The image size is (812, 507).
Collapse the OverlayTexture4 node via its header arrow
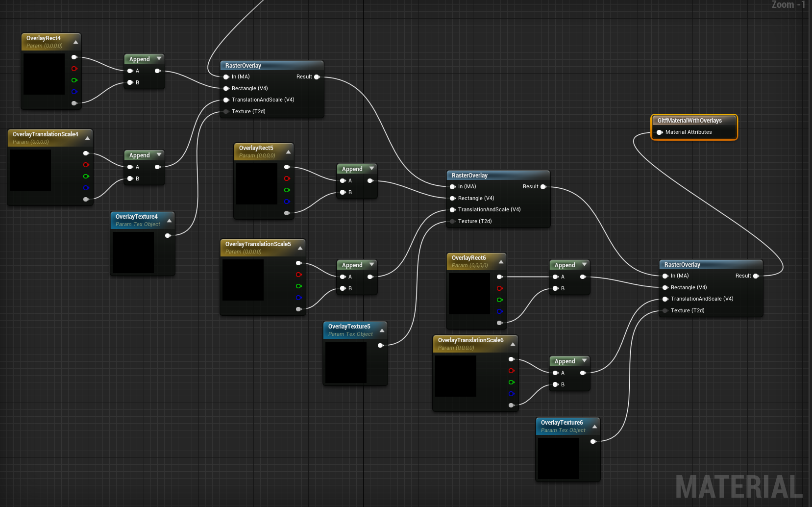click(x=169, y=220)
